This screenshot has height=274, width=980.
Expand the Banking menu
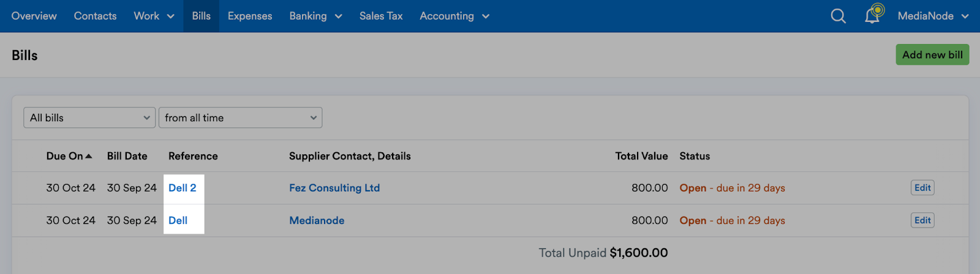click(x=315, y=16)
